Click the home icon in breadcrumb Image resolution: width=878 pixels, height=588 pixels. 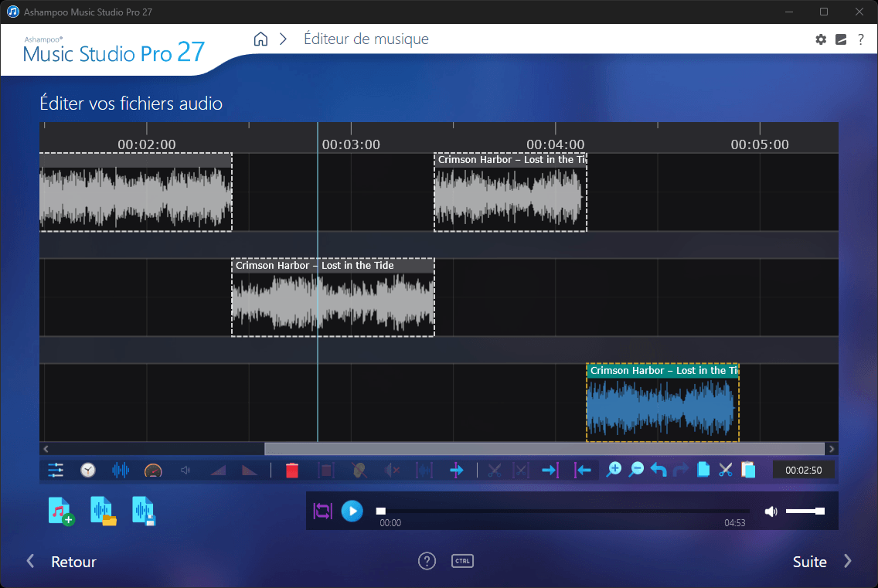tap(260, 39)
